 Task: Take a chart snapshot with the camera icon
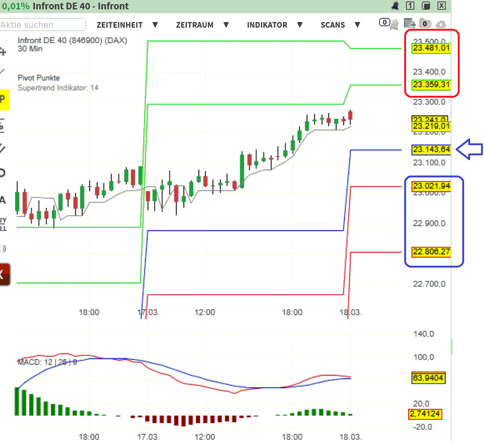(x=425, y=23)
